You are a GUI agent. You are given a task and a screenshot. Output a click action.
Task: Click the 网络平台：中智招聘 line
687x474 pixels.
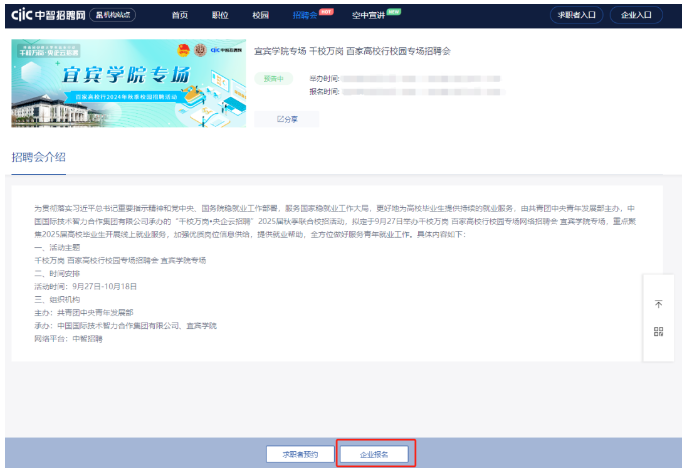[x=68, y=339]
